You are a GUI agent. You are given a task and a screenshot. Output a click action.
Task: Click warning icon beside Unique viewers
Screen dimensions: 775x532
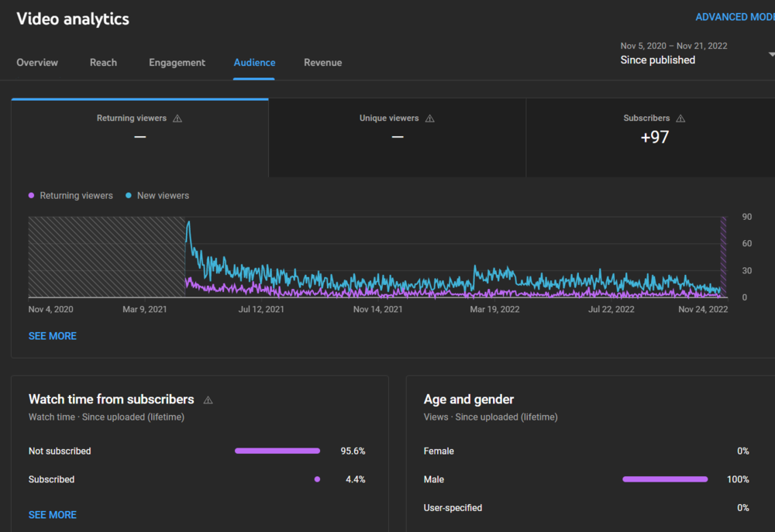point(430,118)
